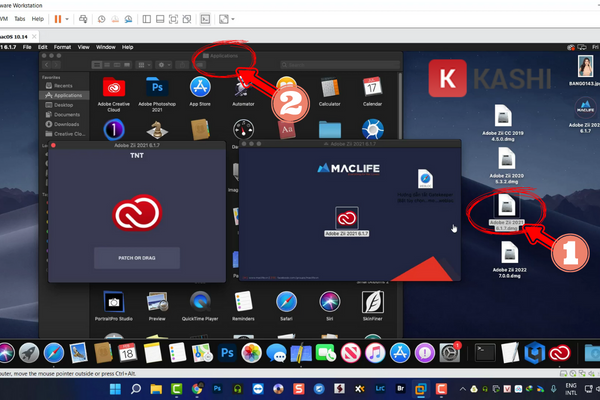Revert the VM to previous snapshot
Screen dimensions: 600x400
click(x=115, y=19)
